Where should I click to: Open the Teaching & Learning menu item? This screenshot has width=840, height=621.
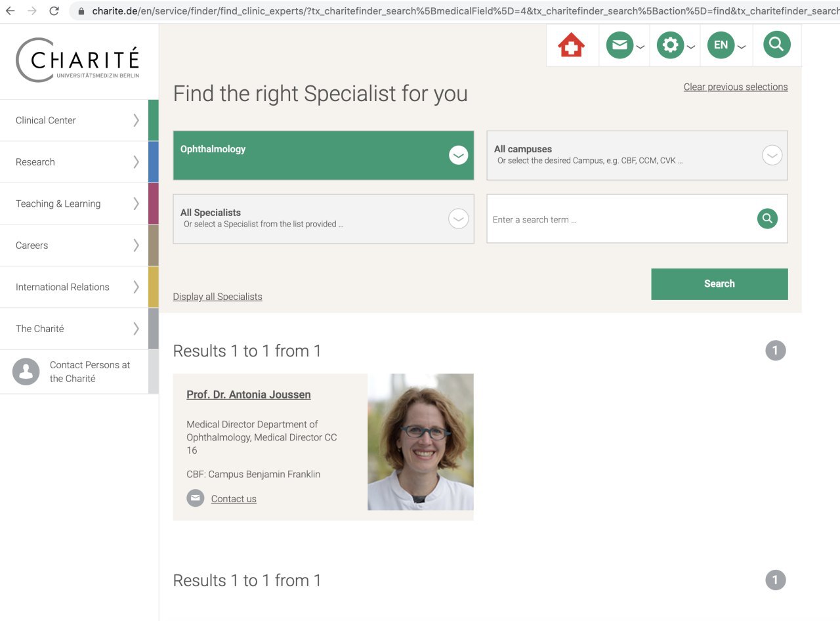tap(79, 203)
